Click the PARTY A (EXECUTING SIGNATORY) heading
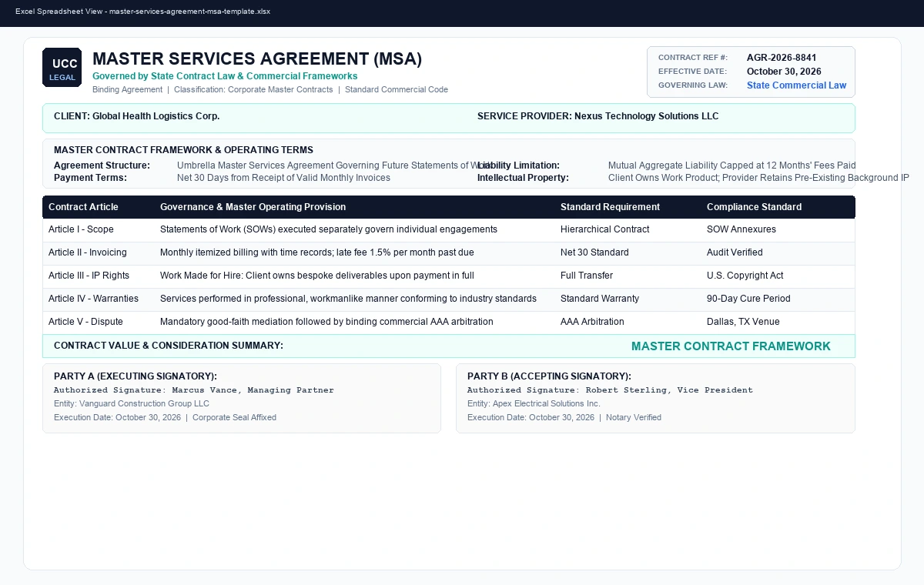This screenshot has height=585, width=924. [x=136, y=376]
